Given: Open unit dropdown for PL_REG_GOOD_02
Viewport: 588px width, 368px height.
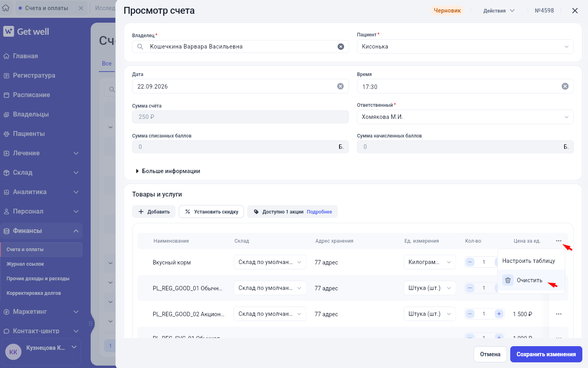Looking at the screenshot, I should [x=430, y=314].
